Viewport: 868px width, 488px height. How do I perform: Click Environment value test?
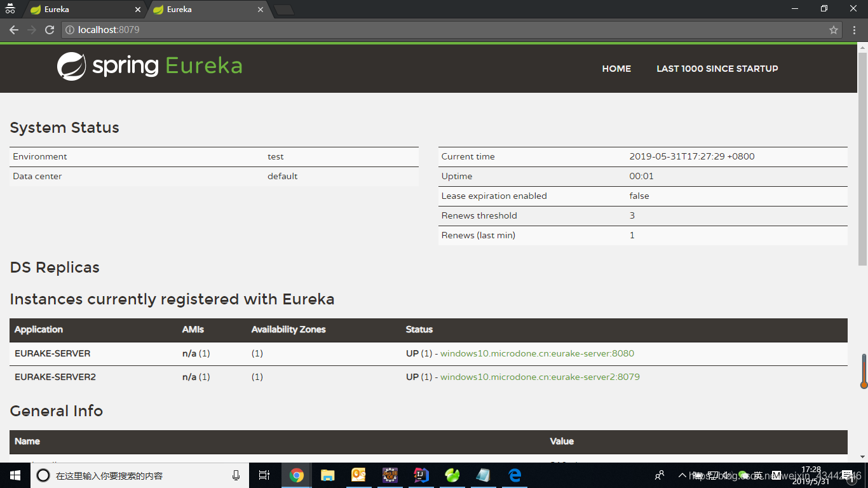276,156
